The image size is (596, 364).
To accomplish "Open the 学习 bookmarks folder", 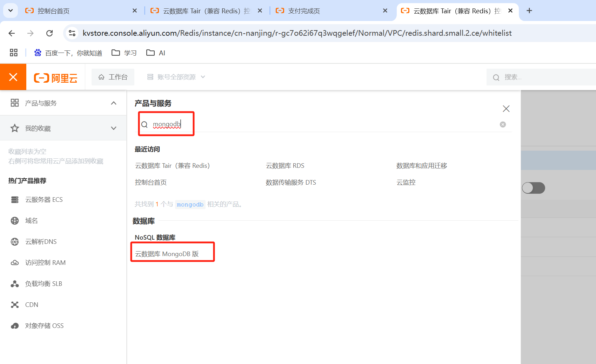I will (x=124, y=53).
